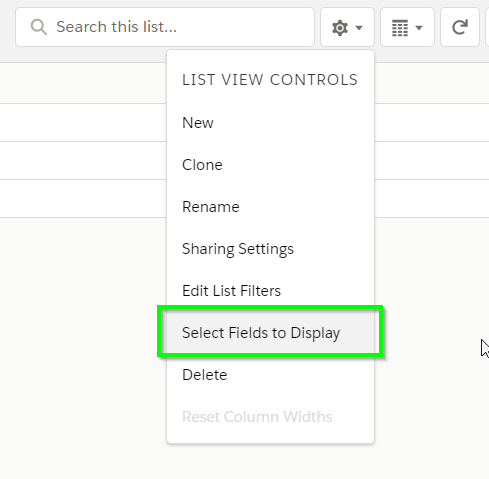Click the magnifying glass search icon

pos(39,27)
